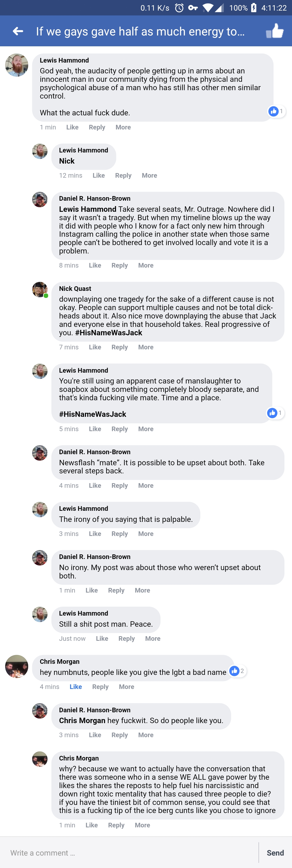Tap the thumbs-up icon in header

(274, 31)
